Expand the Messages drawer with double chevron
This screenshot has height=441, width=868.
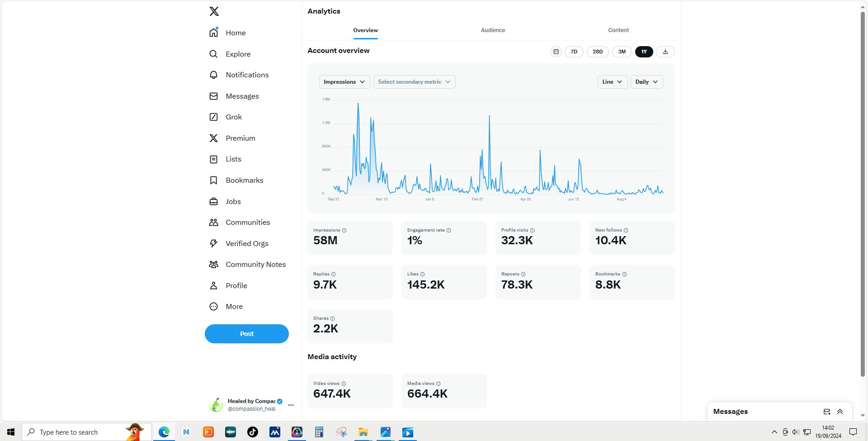click(840, 412)
